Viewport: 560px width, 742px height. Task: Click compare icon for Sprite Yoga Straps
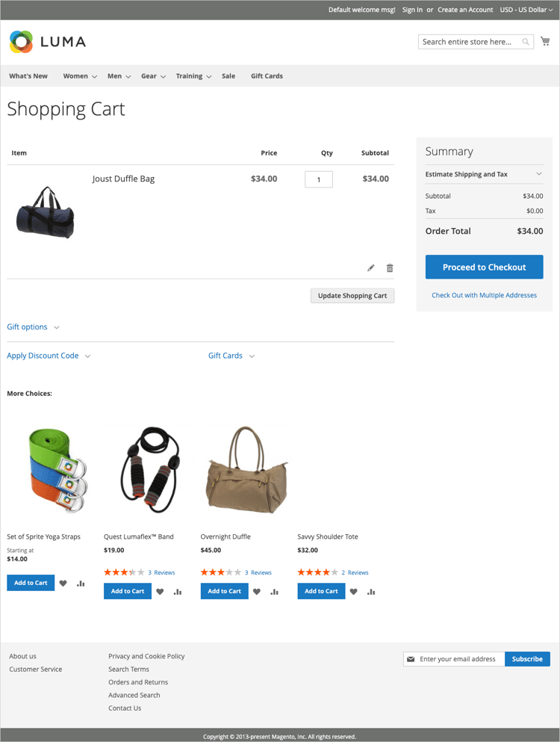coord(81,583)
